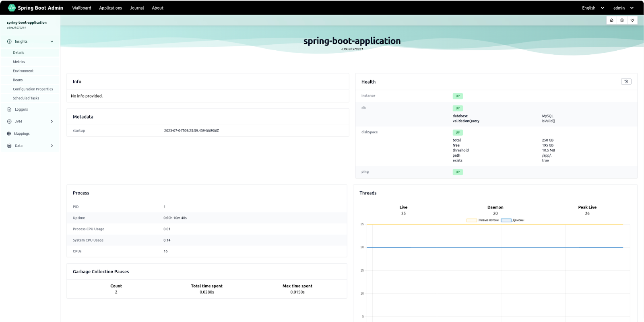This screenshot has height=322, width=644.
Task: Click the Spring Boot Admin logo icon
Action: (11, 8)
